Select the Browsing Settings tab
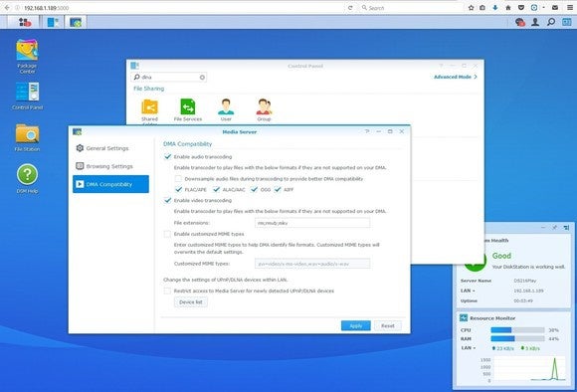 click(110, 166)
